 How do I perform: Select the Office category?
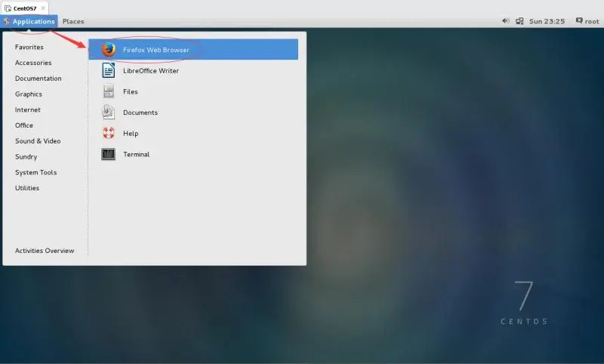(x=24, y=125)
